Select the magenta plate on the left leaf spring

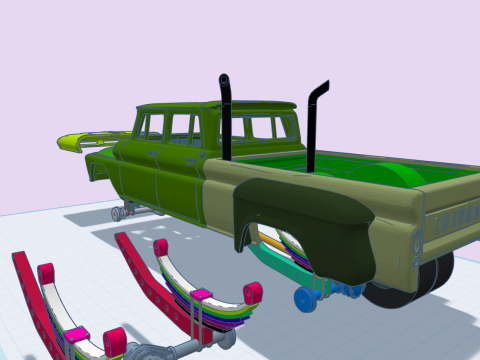point(77,335)
